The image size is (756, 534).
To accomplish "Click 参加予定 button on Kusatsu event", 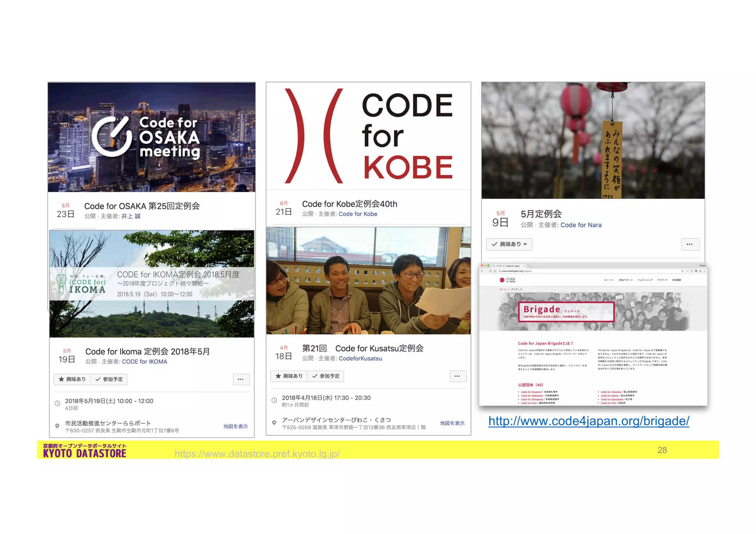I will 326,376.
